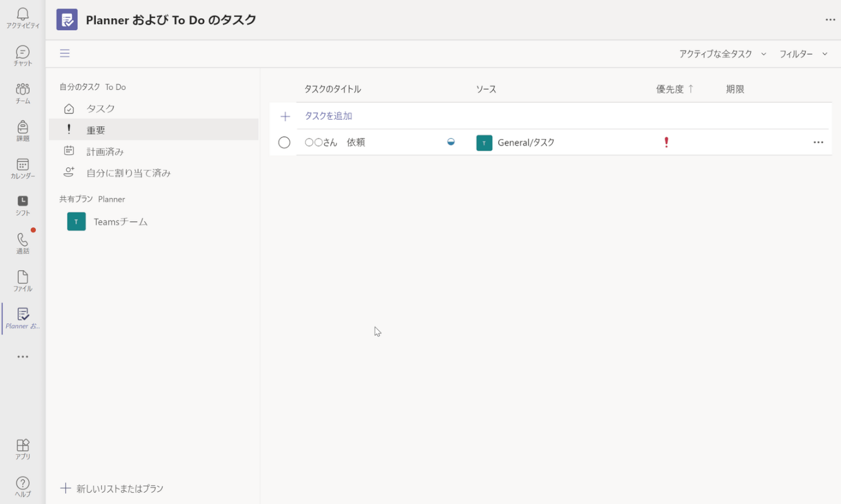Screen dimensions: 841x504
Task: Click the 共有プラン Planner heading
Action: pos(92,199)
